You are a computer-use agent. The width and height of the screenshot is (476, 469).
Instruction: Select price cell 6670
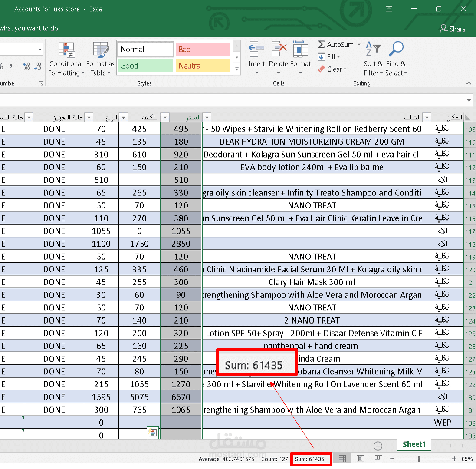[x=181, y=397]
